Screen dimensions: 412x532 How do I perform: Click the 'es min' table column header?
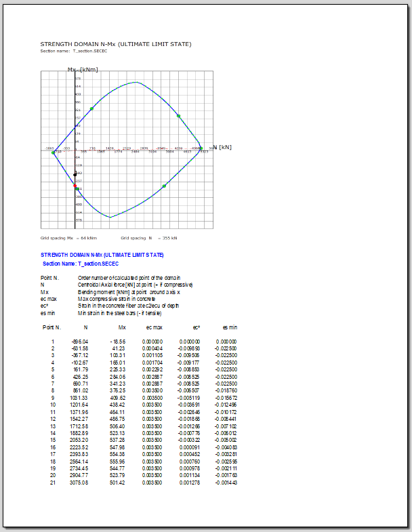click(230, 327)
